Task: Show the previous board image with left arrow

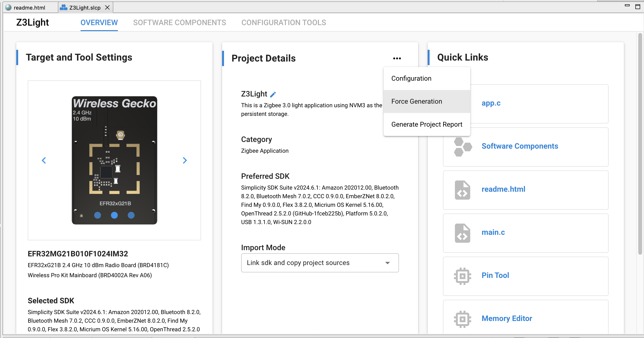Action: [x=44, y=160]
